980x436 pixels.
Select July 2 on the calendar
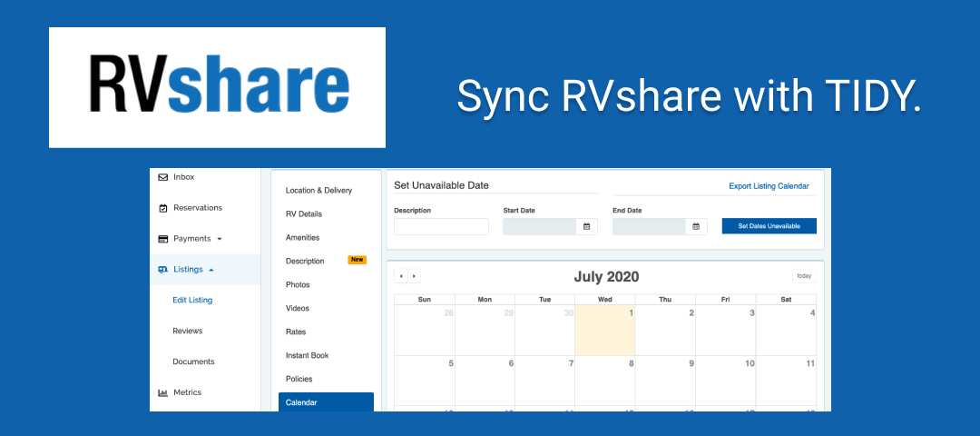(x=665, y=331)
